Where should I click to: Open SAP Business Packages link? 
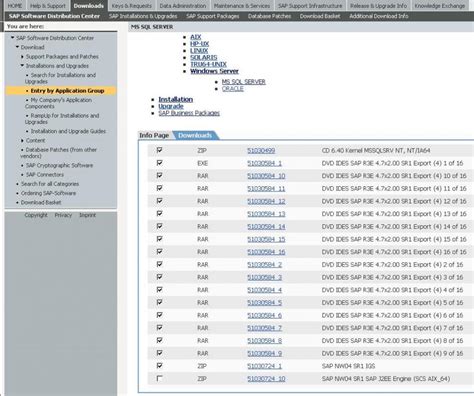click(189, 113)
